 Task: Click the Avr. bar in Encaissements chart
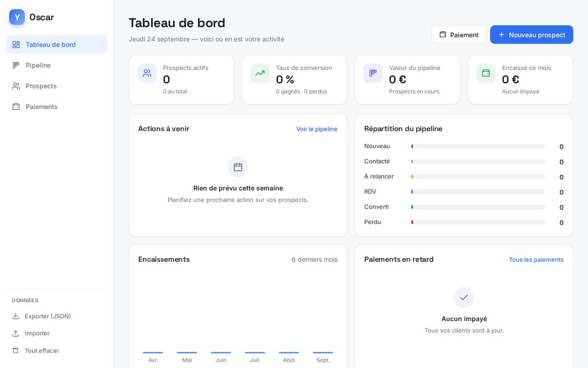(x=153, y=353)
